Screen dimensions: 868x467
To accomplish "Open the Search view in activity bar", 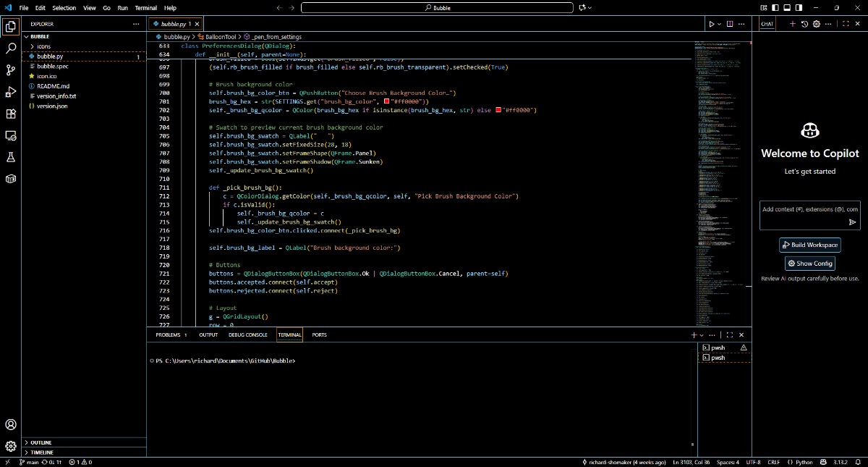I will click(11, 49).
